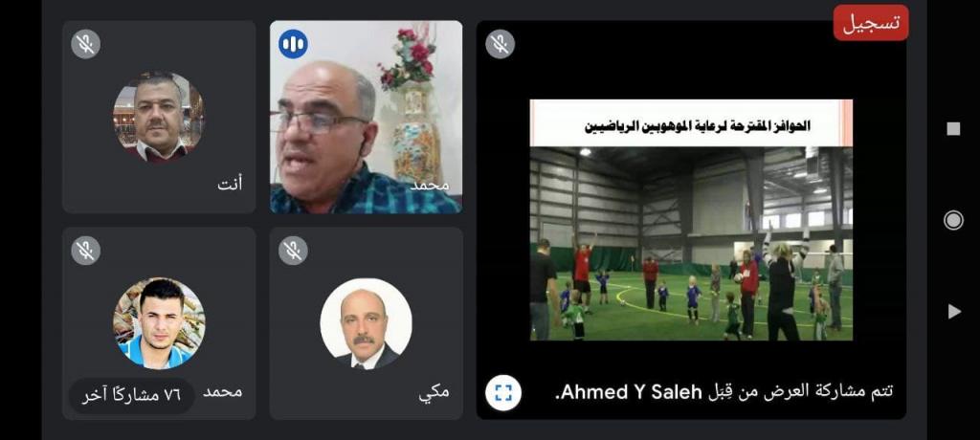Viewport: 980px width, 440px height.
Task: Open the ٧٦ مشاركًا آخر participants list
Action: point(131,395)
